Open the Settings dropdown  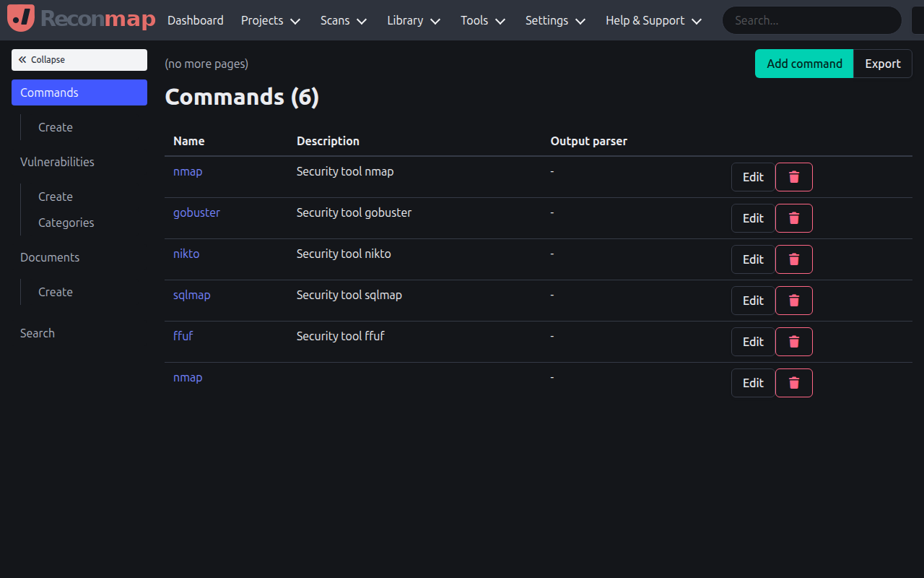point(555,20)
